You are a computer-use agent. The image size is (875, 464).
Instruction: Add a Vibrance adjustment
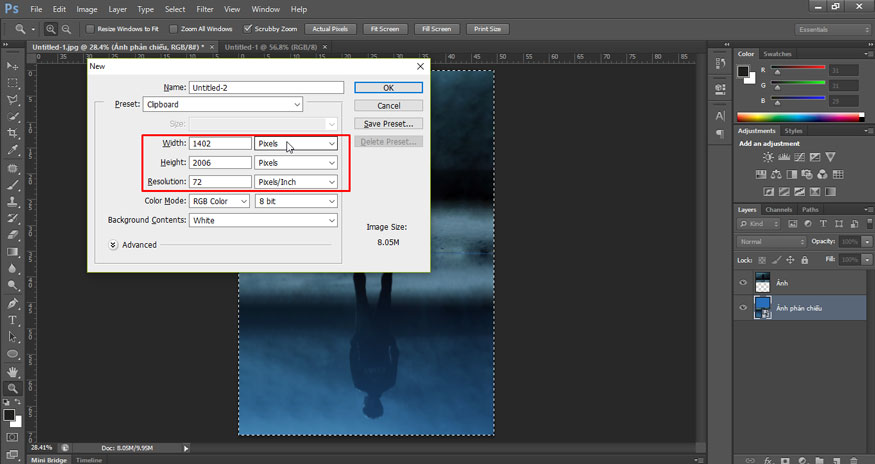click(x=830, y=157)
